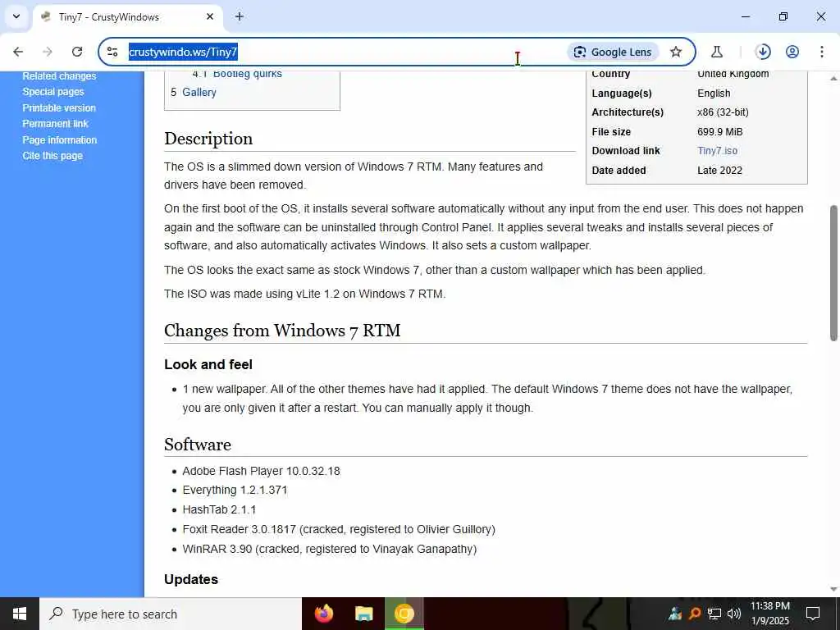
Task: Click the File size value 699.9 MiB
Action: (x=720, y=132)
